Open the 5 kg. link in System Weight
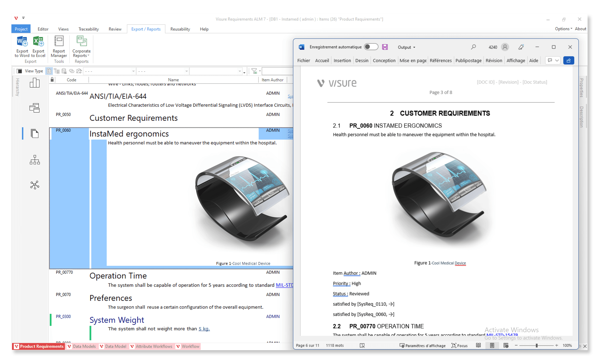 (204, 329)
